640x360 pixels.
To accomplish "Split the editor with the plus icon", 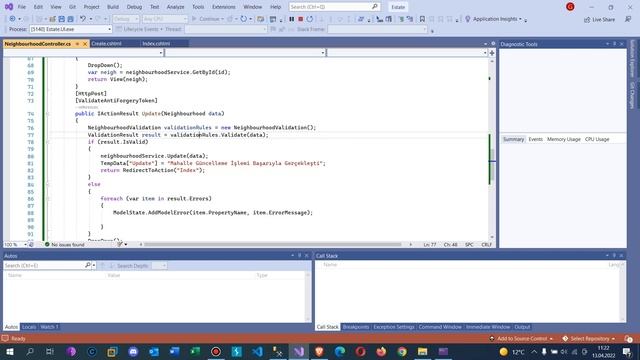I will [x=492, y=53].
